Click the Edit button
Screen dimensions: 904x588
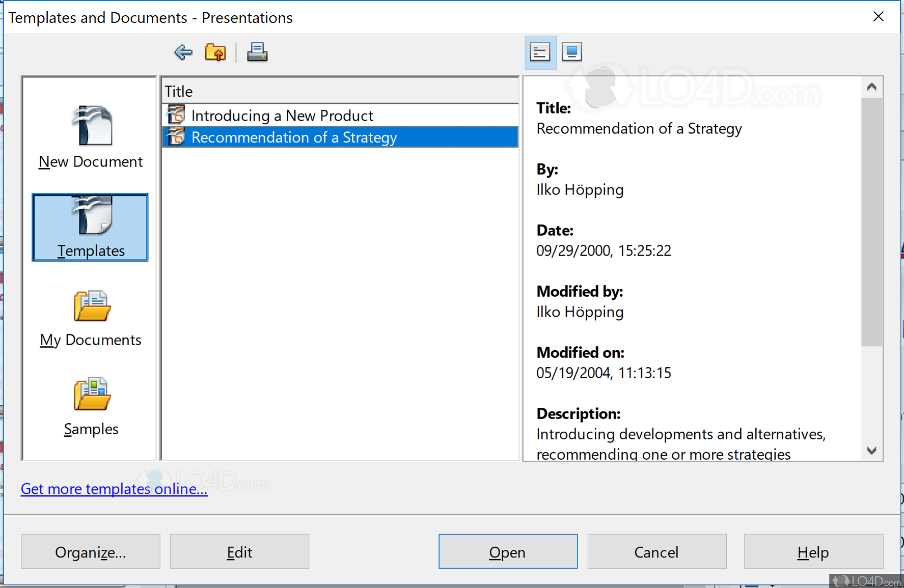point(239,552)
